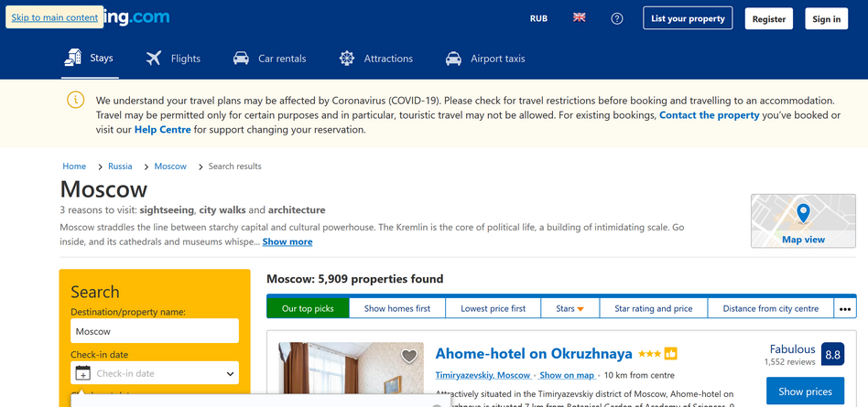Save Ahome-hotel with heart icon
This screenshot has height=407, width=868.
(x=409, y=356)
